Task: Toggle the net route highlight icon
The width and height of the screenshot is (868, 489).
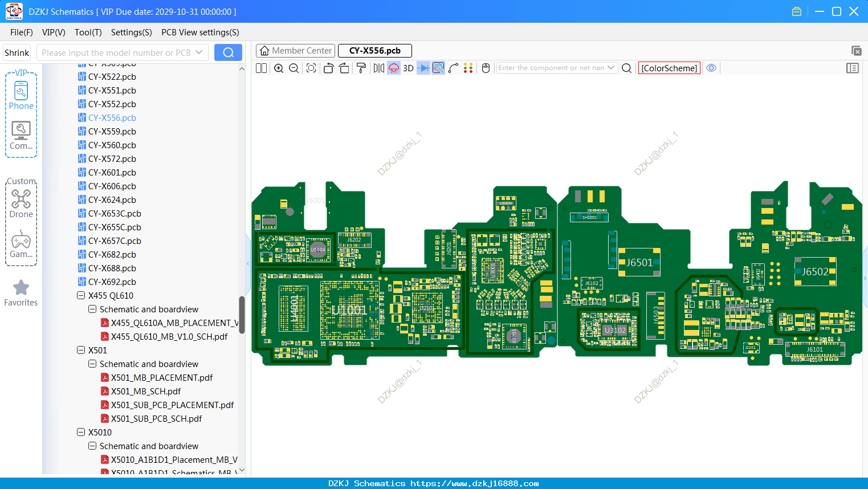Action: pyautogui.click(x=438, y=68)
